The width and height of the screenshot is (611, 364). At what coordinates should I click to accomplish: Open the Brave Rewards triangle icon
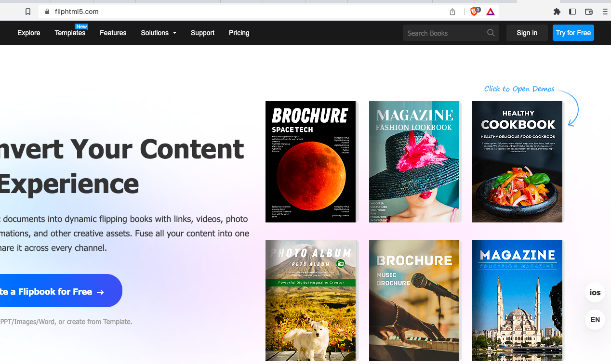pyautogui.click(x=491, y=12)
